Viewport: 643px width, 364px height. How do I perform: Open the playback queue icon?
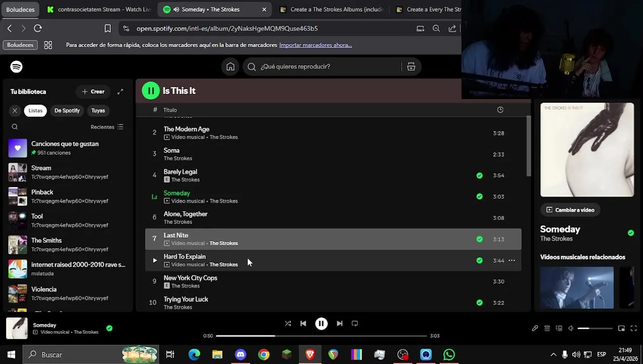pos(547,328)
